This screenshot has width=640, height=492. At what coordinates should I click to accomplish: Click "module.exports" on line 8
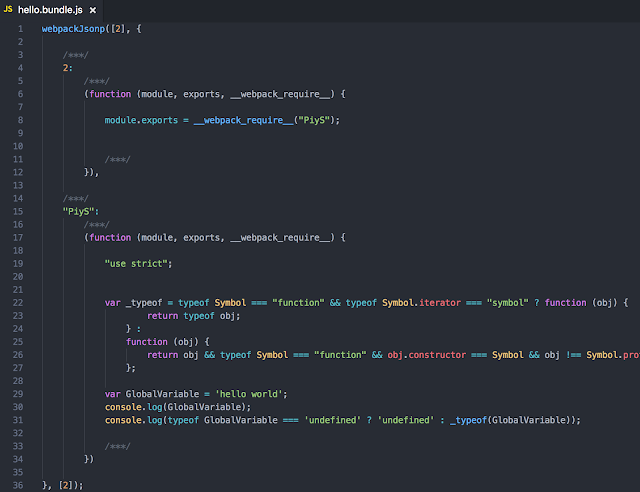tap(141, 120)
